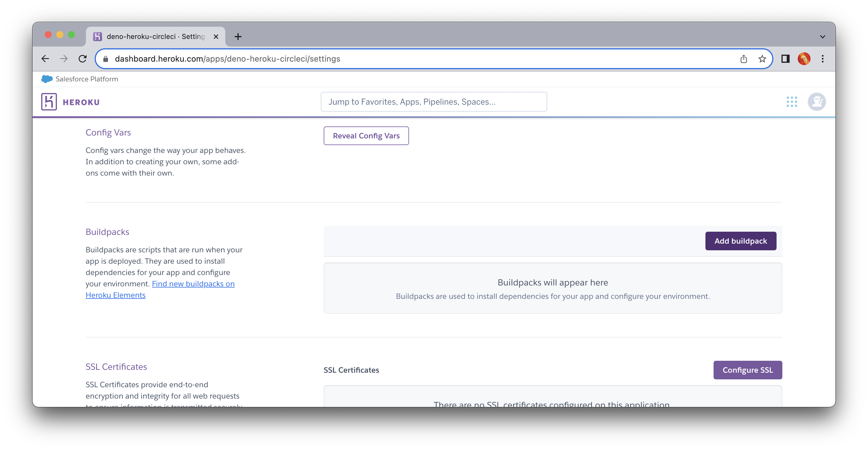The height and width of the screenshot is (450, 868).
Task: Click the share icon in address bar
Action: pyautogui.click(x=743, y=59)
